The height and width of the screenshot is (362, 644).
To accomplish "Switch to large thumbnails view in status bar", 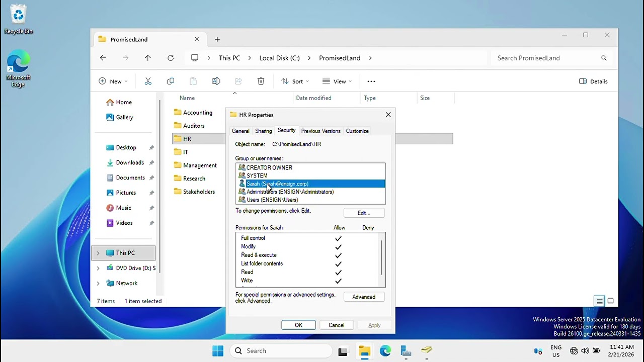I will coord(610,301).
